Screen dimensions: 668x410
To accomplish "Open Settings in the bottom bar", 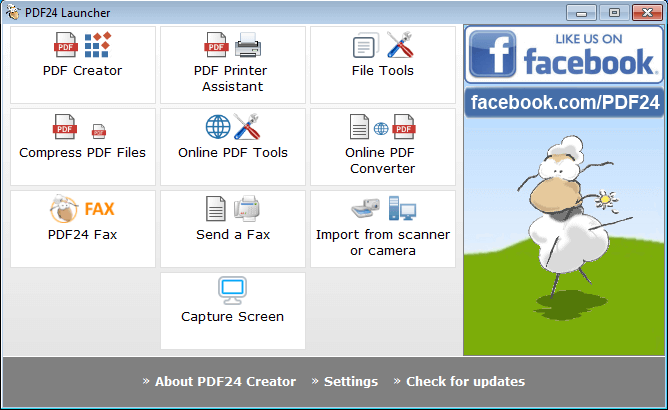I will pos(350,381).
